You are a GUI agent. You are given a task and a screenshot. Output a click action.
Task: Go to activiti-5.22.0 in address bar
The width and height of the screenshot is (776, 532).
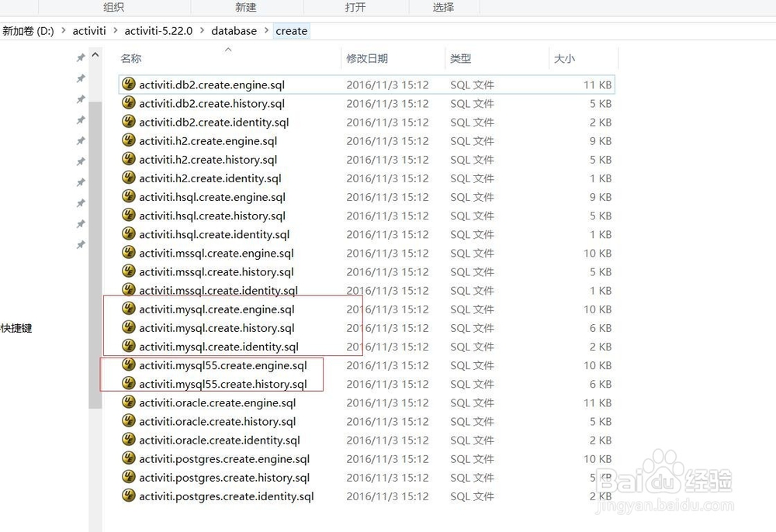click(158, 31)
